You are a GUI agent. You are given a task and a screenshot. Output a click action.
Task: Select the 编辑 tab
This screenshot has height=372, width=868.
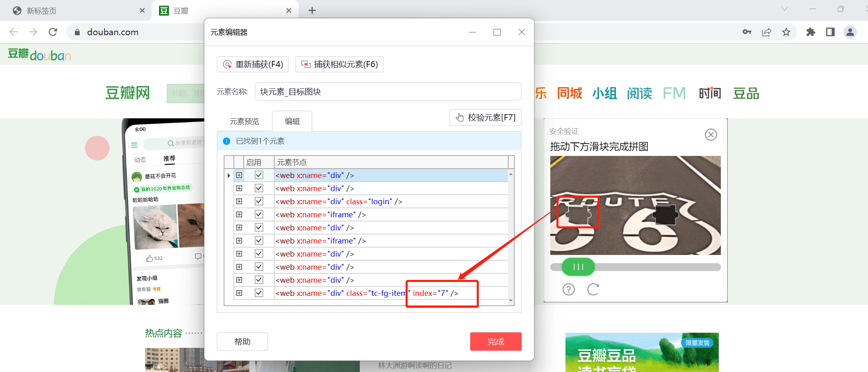292,122
